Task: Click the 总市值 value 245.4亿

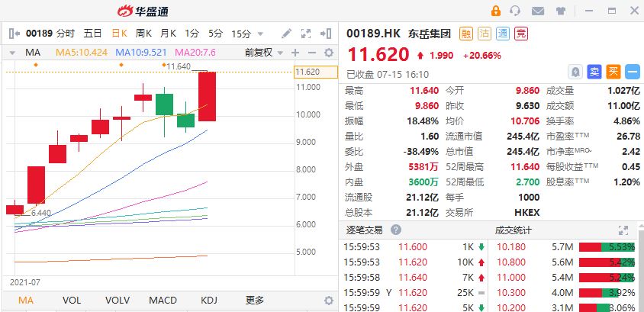Action: [x=523, y=152]
